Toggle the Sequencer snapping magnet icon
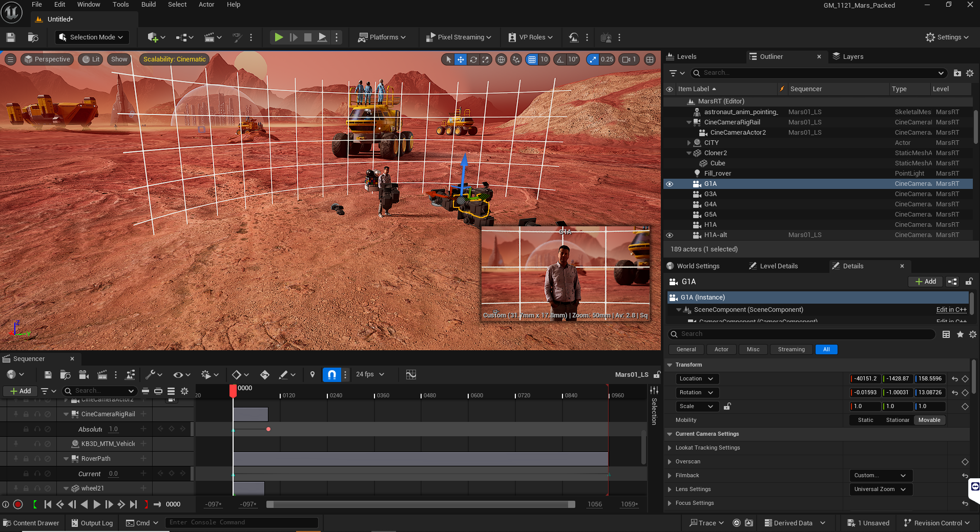Image resolution: width=980 pixels, height=532 pixels. tap(331, 375)
